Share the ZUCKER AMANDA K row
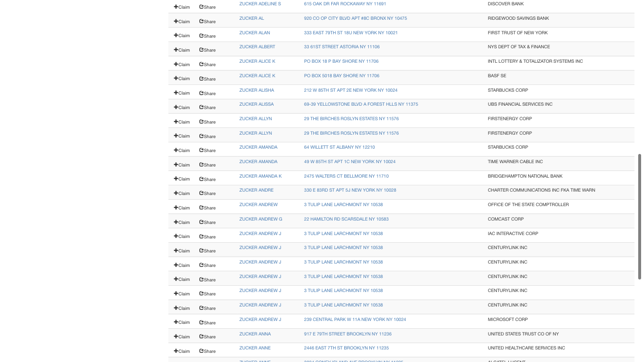 pos(208,179)
